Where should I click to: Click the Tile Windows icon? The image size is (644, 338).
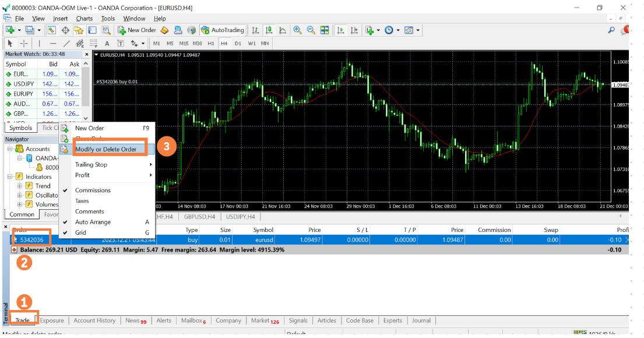pos(325,30)
